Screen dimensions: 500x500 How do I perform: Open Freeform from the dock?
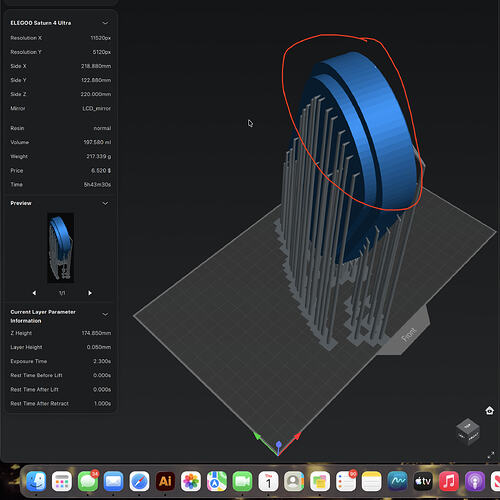pyautogui.click(x=397, y=481)
